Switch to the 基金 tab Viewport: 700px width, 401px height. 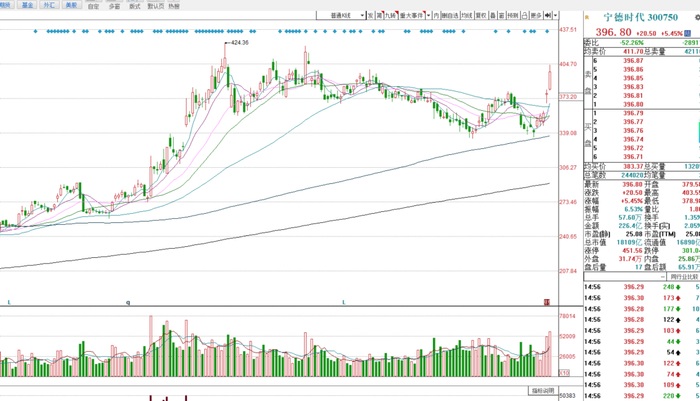(28, 5)
